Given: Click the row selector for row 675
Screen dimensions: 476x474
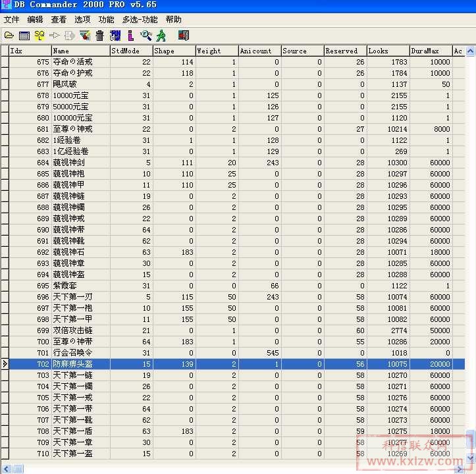Looking at the screenshot, I should coord(5,62).
